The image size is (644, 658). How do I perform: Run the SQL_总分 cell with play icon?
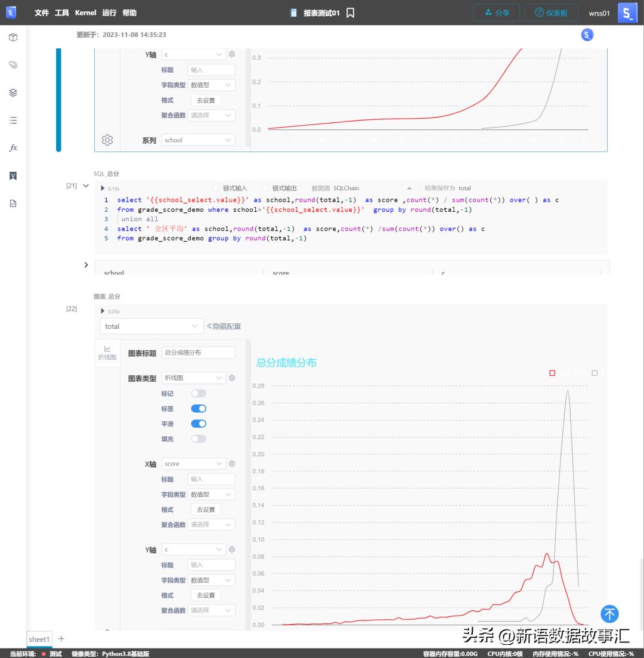point(103,189)
